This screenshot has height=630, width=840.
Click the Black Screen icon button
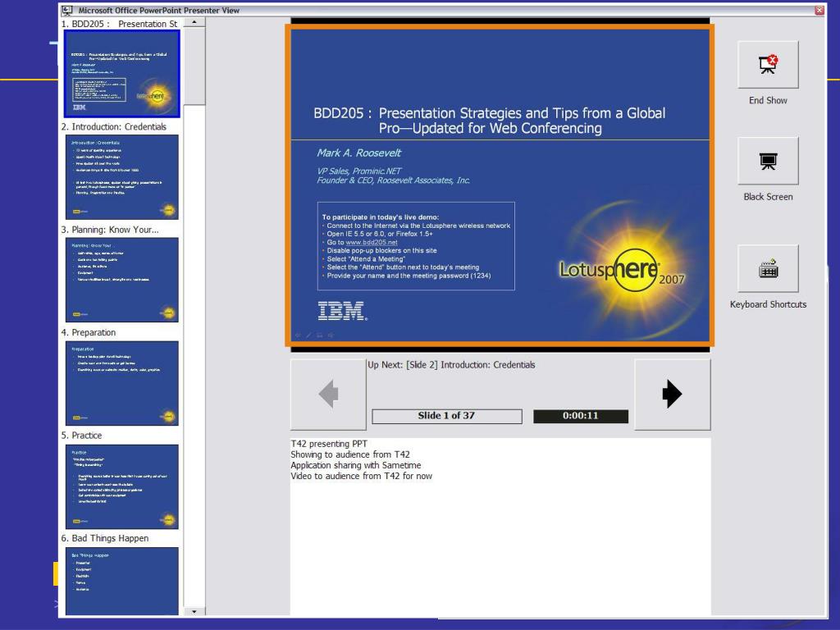click(x=768, y=161)
